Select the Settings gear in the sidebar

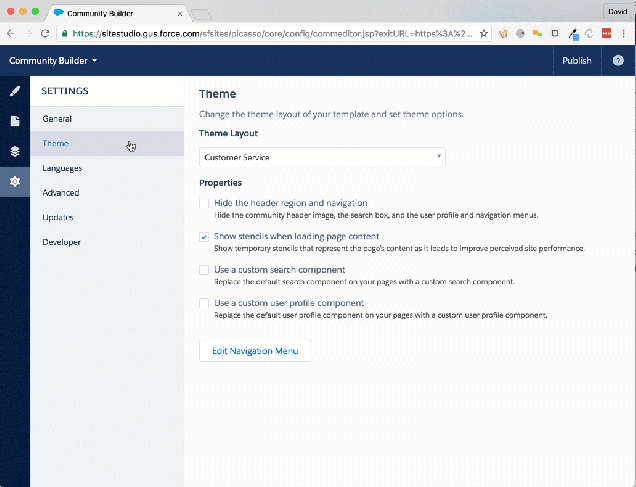tap(14, 182)
